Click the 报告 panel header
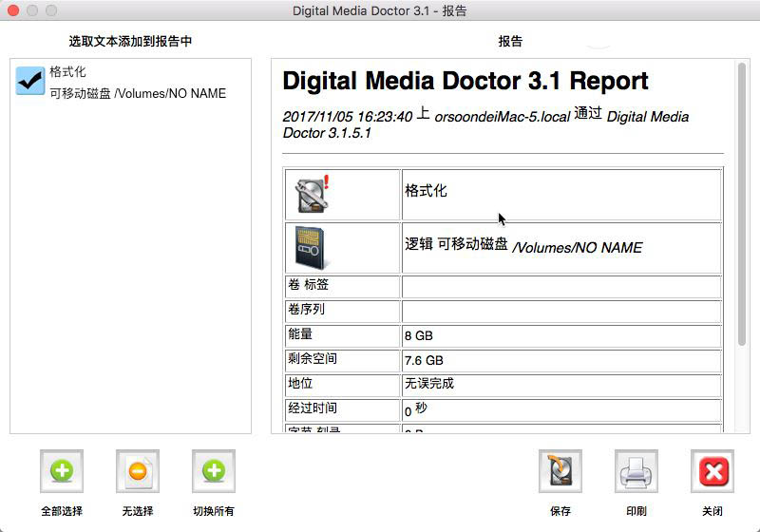This screenshot has height=532, width=760. click(x=510, y=41)
